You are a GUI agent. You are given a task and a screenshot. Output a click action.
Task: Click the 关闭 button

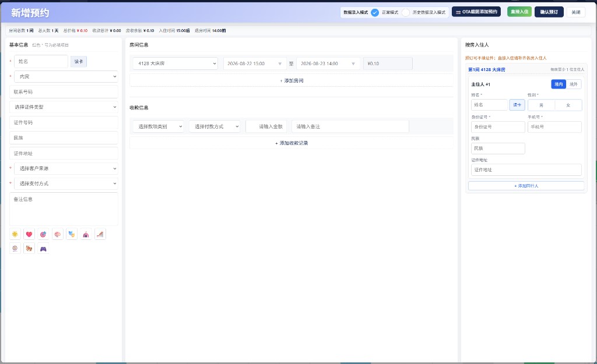pyautogui.click(x=576, y=12)
